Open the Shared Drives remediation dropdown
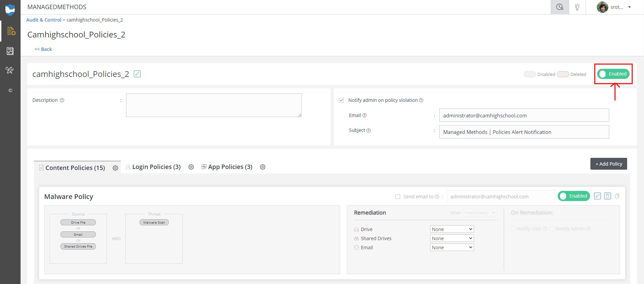Viewport: 644px width, 284px height. pyautogui.click(x=452, y=238)
